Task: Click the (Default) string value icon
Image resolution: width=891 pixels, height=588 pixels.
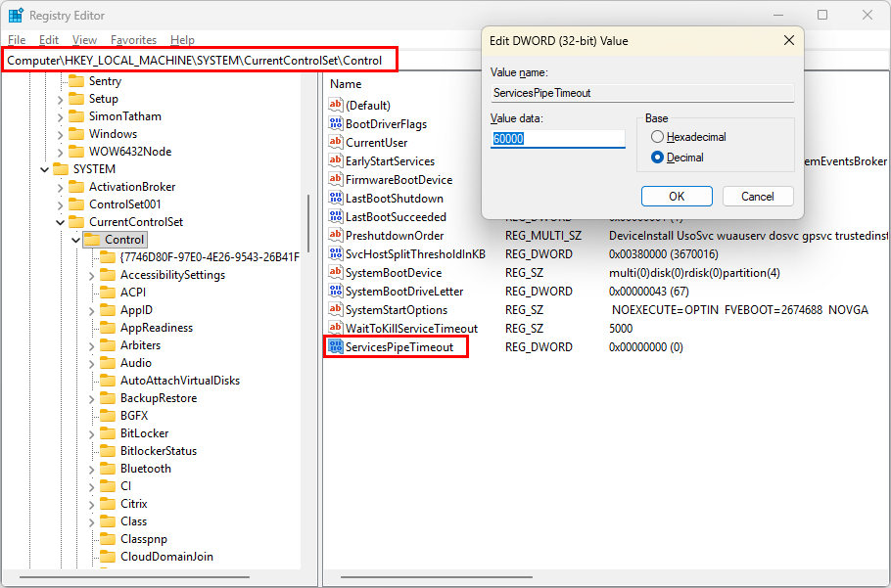Action: [x=336, y=106]
